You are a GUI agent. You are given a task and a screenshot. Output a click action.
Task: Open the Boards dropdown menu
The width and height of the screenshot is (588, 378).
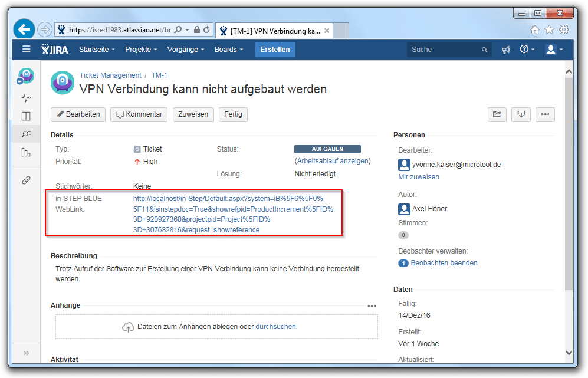[228, 50]
